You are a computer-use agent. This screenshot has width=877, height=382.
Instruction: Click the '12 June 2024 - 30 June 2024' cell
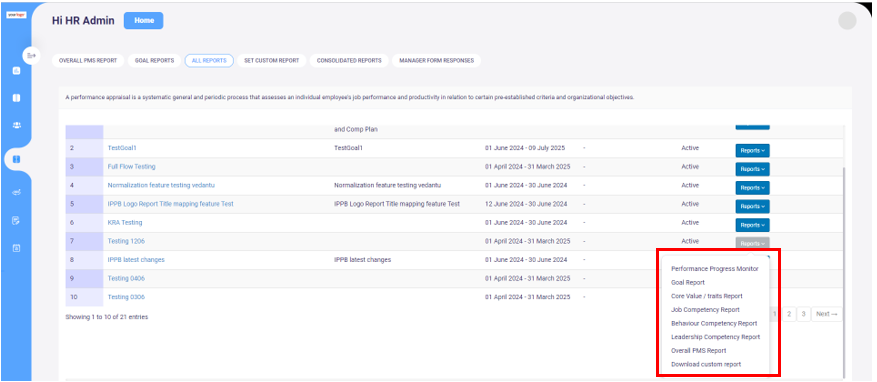[x=526, y=204]
